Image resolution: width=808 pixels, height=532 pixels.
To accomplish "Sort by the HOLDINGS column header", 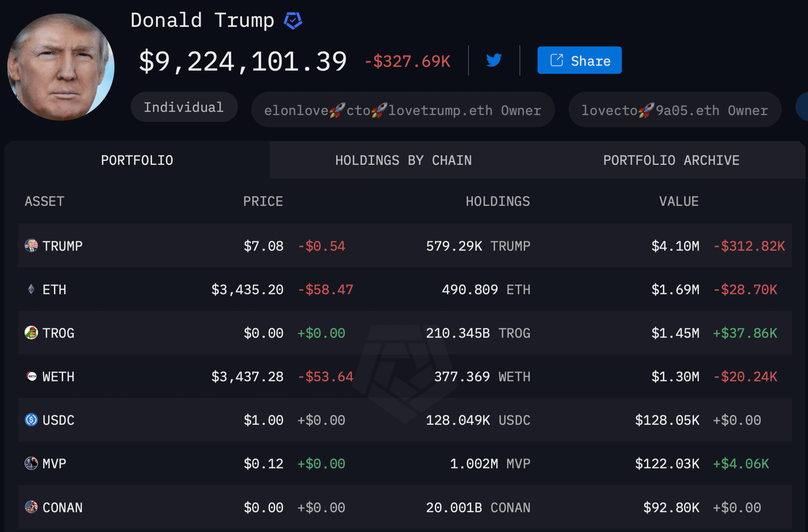I will click(x=498, y=201).
